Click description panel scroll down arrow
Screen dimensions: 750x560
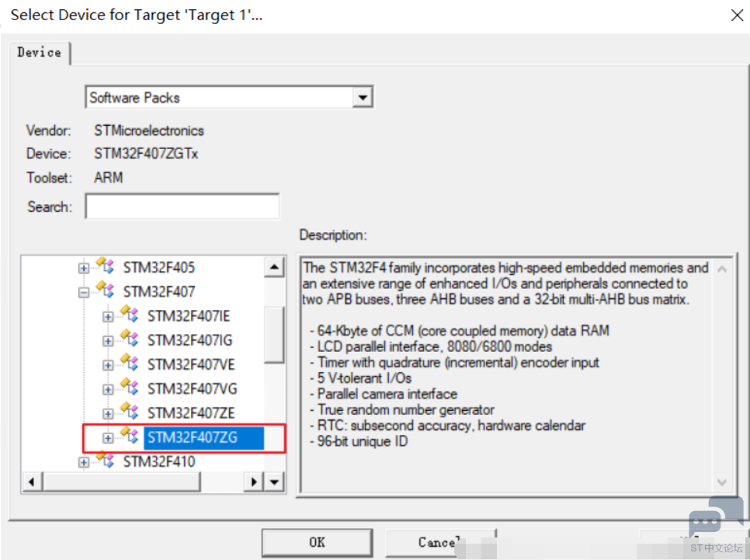(722, 482)
